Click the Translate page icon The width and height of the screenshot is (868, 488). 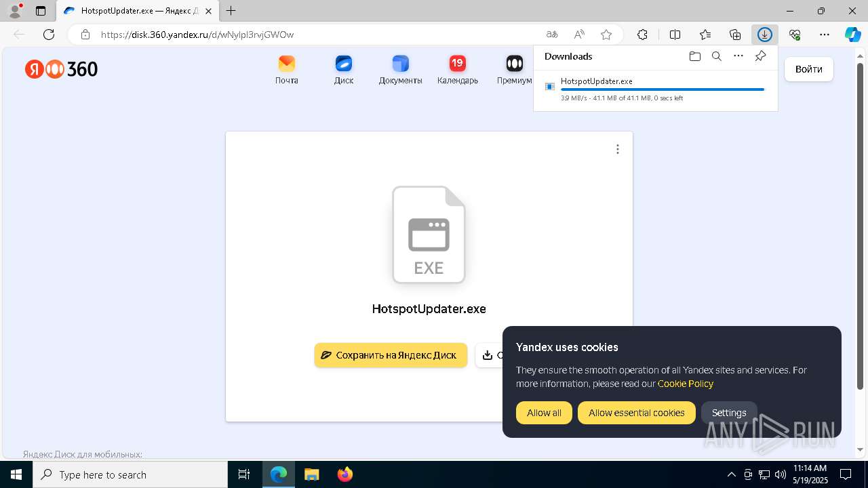click(x=552, y=35)
